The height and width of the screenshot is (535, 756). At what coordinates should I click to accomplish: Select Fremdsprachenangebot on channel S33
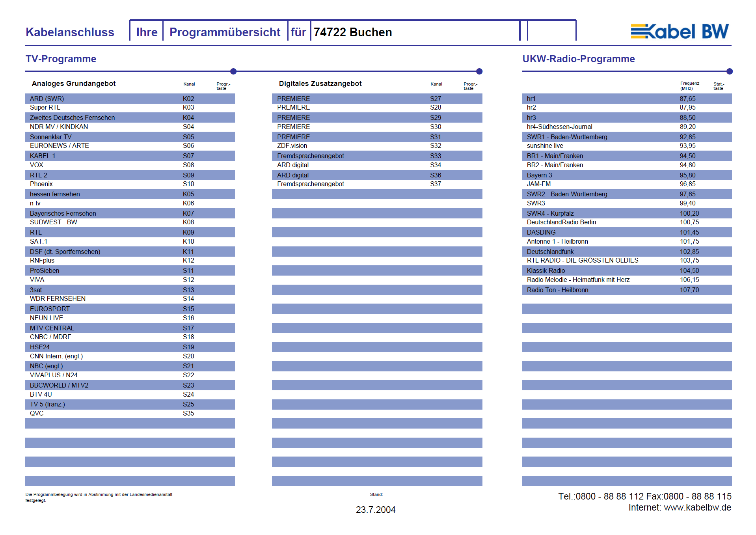(x=377, y=156)
